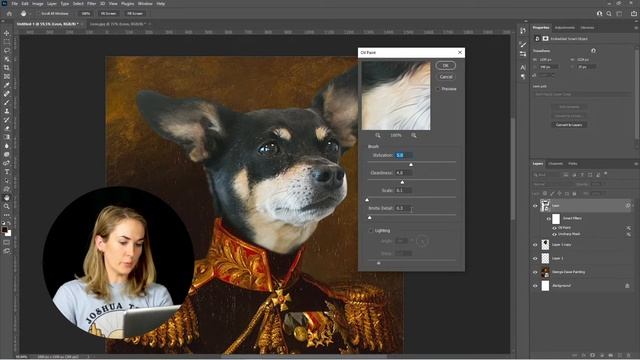
Task: Select the Blur tool
Action: 7,146
